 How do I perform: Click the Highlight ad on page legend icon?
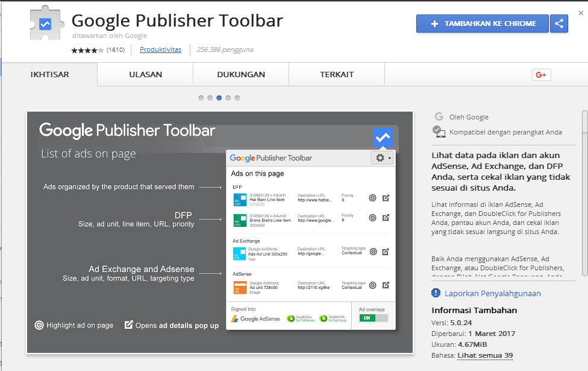pyautogui.click(x=39, y=325)
